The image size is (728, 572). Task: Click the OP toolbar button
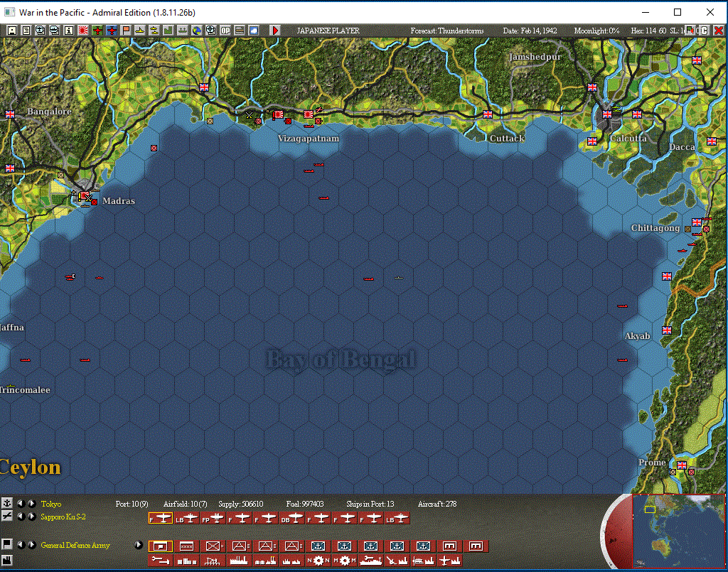(225, 31)
